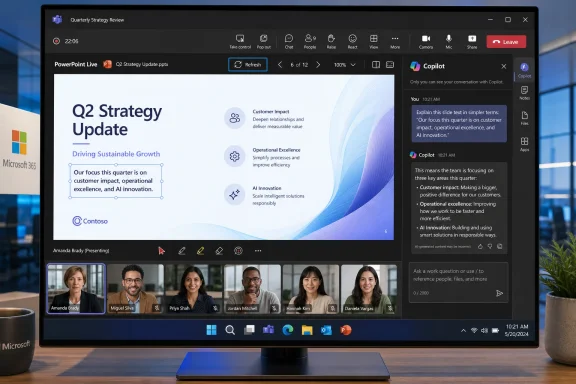Click the Refresh button in PowerPoint Live
576x384 pixels.
click(x=248, y=65)
